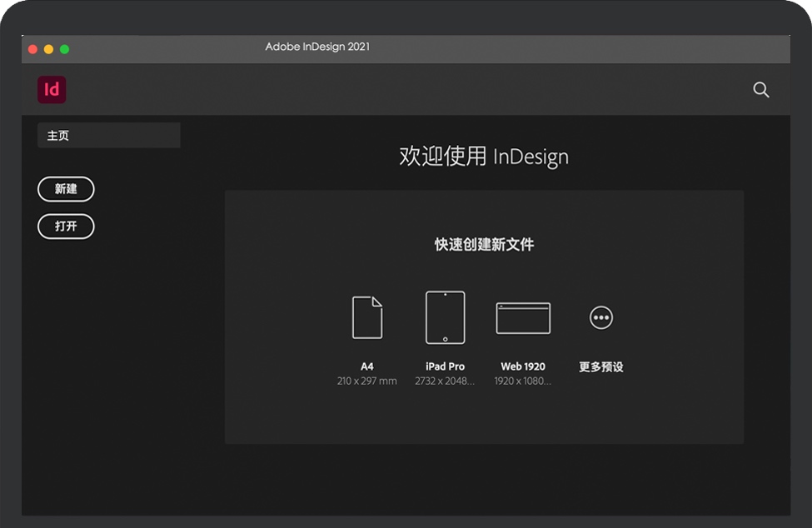This screenshot has width=812, height=528.
Task: Click the Web 1920 preset label
Action: tap(523, 366)
